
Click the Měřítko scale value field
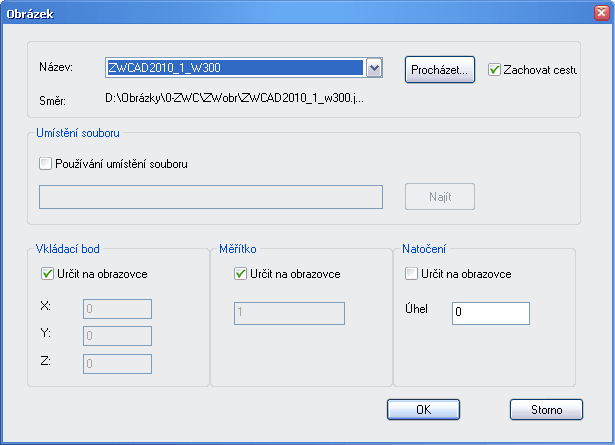pos(289,313)
